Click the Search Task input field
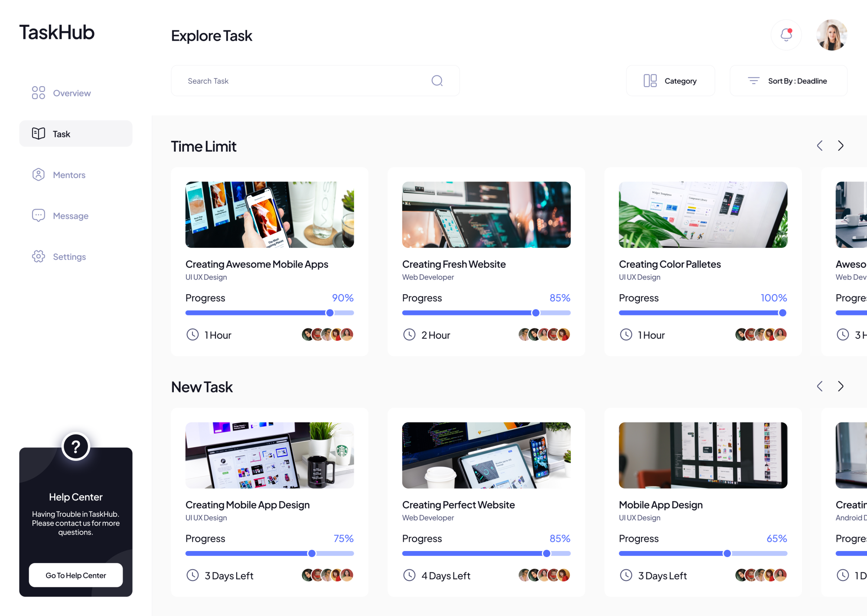Viewport: 867px width, 616px height. point(303,81)
